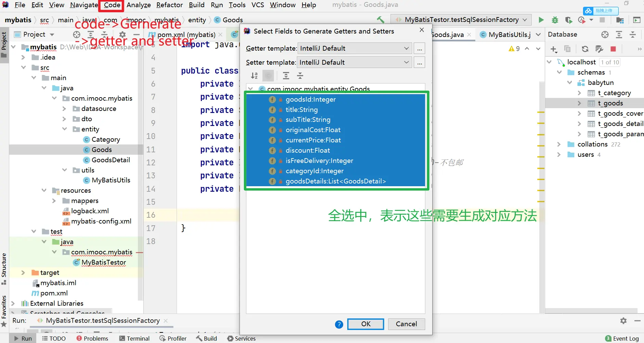Collapse the entity package in the Project tree
644x343 pixels.
65,129
